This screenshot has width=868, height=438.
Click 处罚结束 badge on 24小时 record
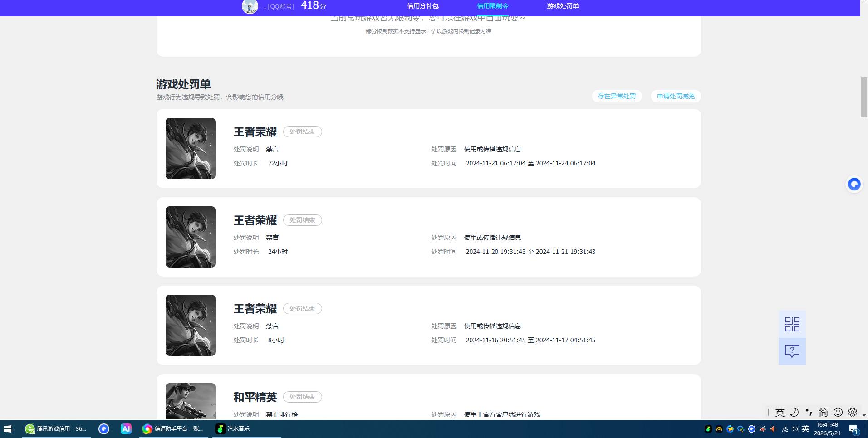tap(303, 220)
